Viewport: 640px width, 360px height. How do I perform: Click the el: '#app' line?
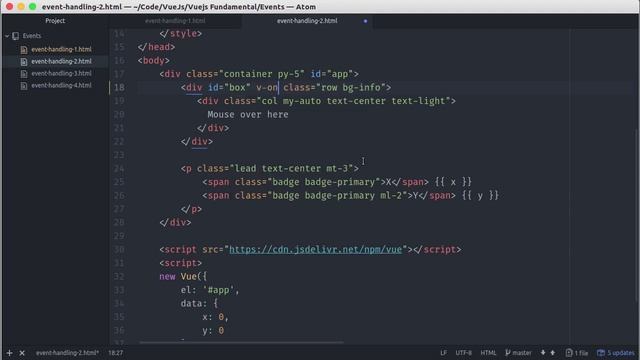[210, 290]
